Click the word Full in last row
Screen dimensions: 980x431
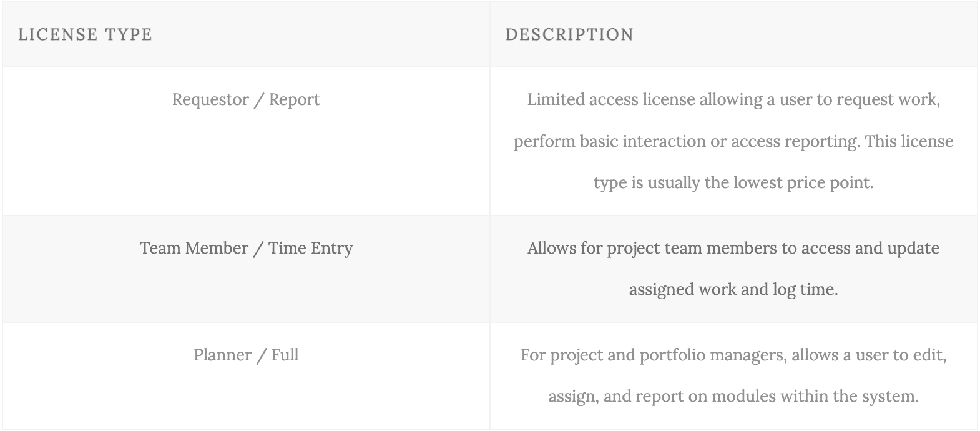coord(285,355)
